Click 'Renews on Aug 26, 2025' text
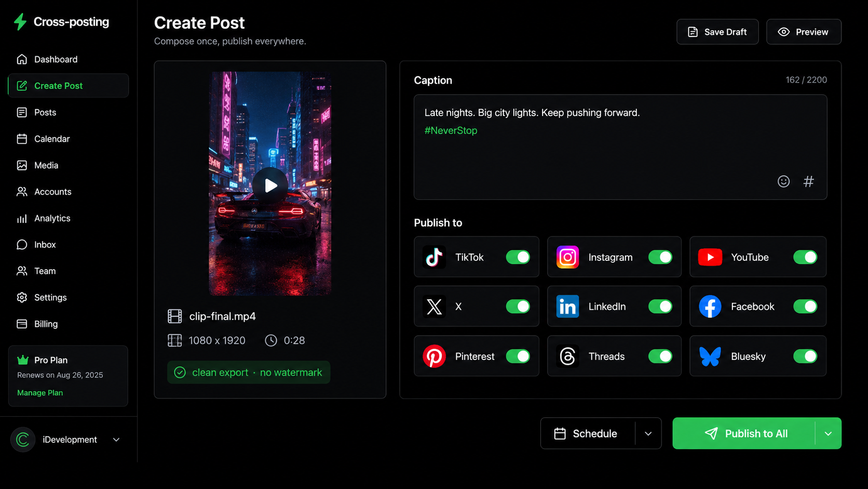 [60, 375]
